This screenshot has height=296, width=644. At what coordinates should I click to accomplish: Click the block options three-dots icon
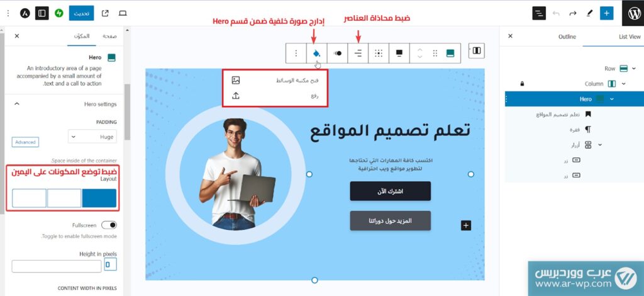296,53
